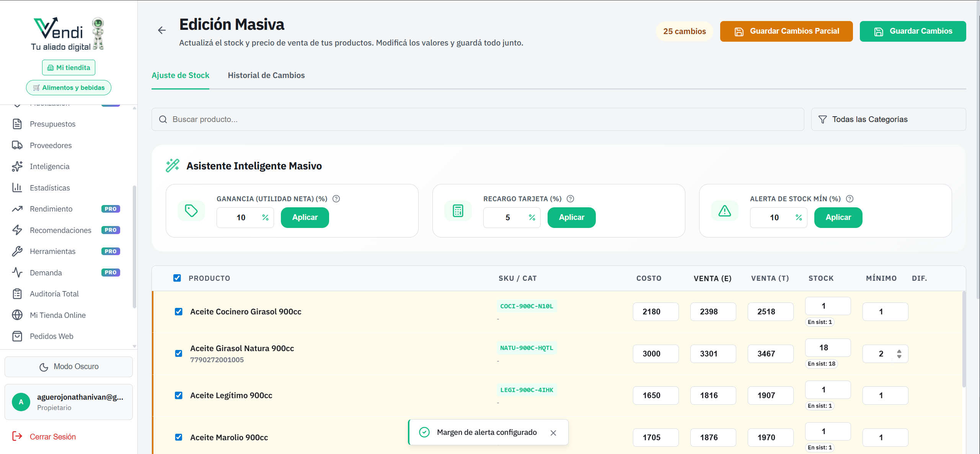
Task: Open Inteligencia from the sidebar
Action: click(x=49, y=166)
